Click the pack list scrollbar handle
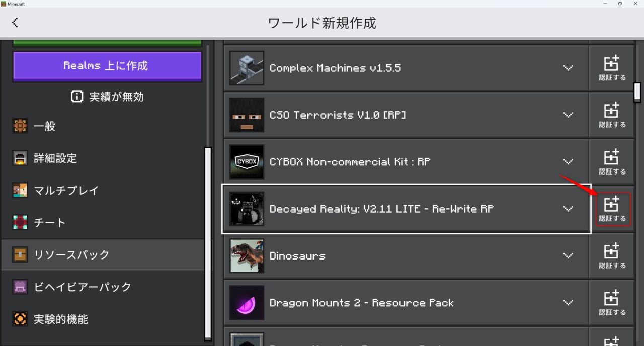 637,92
